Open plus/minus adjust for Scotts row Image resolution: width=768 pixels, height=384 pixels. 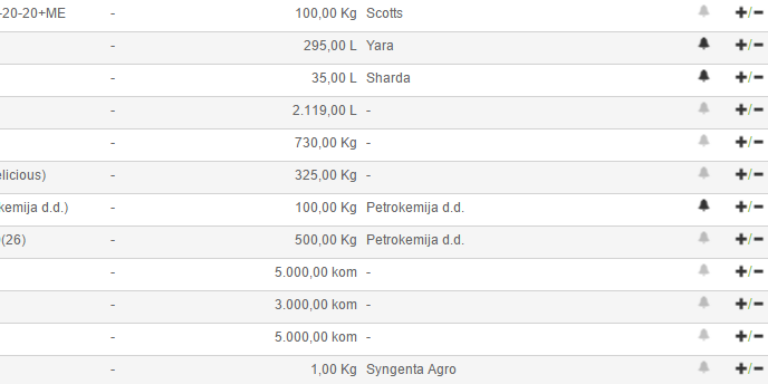(749, 13)
